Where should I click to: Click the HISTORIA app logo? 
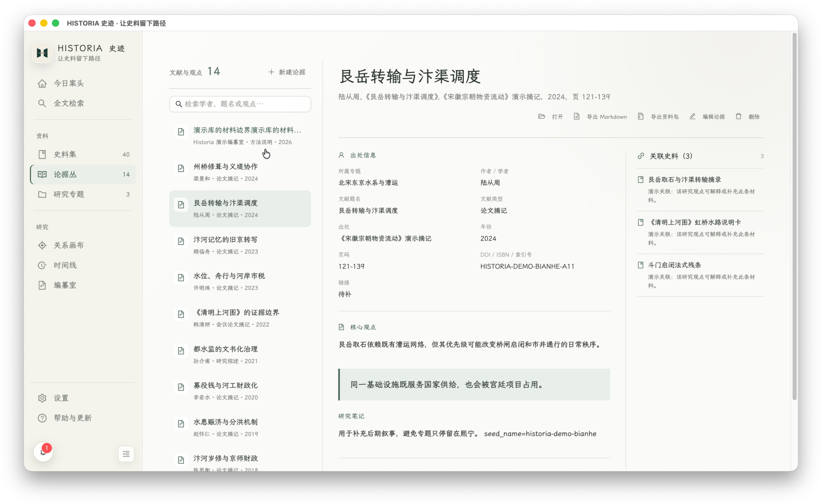[x=42, y=53]
